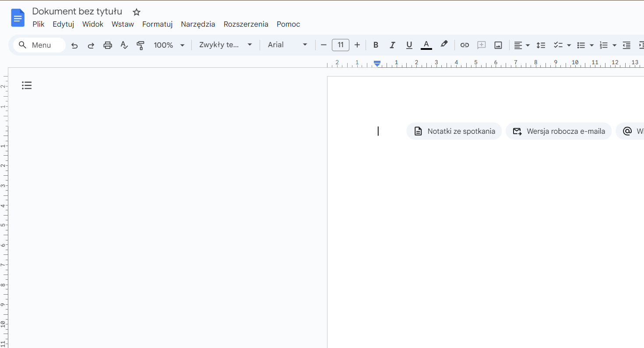Toggle underline formatting
The image size is (644, 348).
(409, 45)
